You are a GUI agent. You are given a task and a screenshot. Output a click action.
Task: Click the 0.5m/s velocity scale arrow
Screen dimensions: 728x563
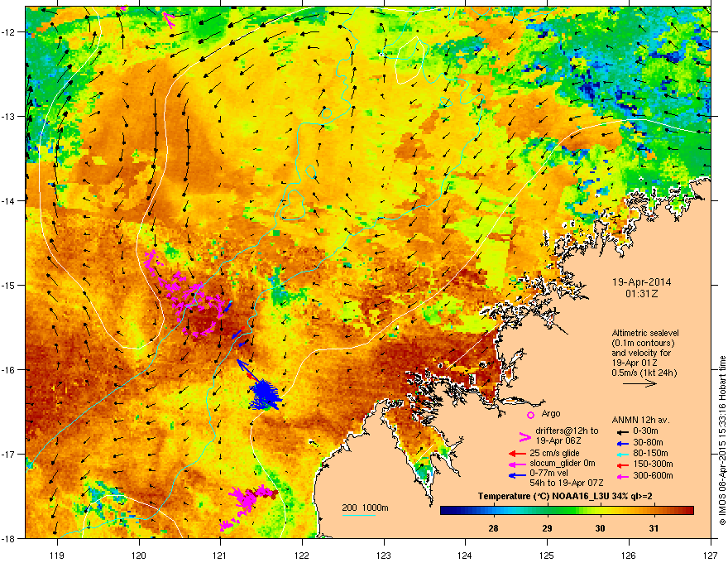(639, 383)
